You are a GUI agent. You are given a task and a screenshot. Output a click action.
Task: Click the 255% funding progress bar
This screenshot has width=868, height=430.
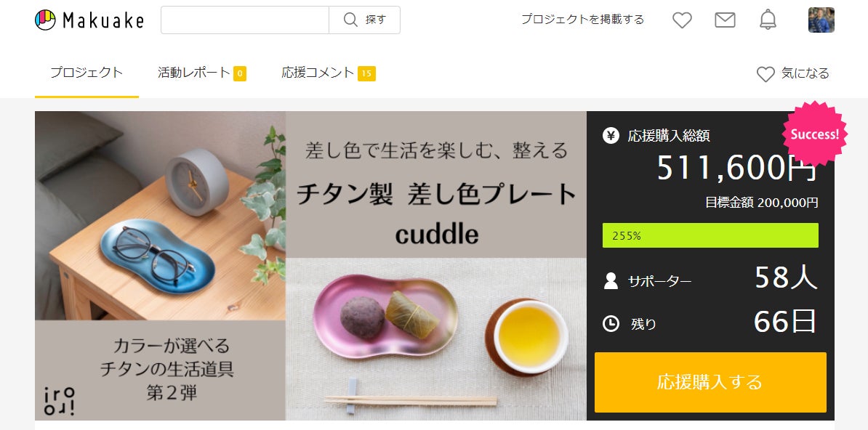(710, 236)
